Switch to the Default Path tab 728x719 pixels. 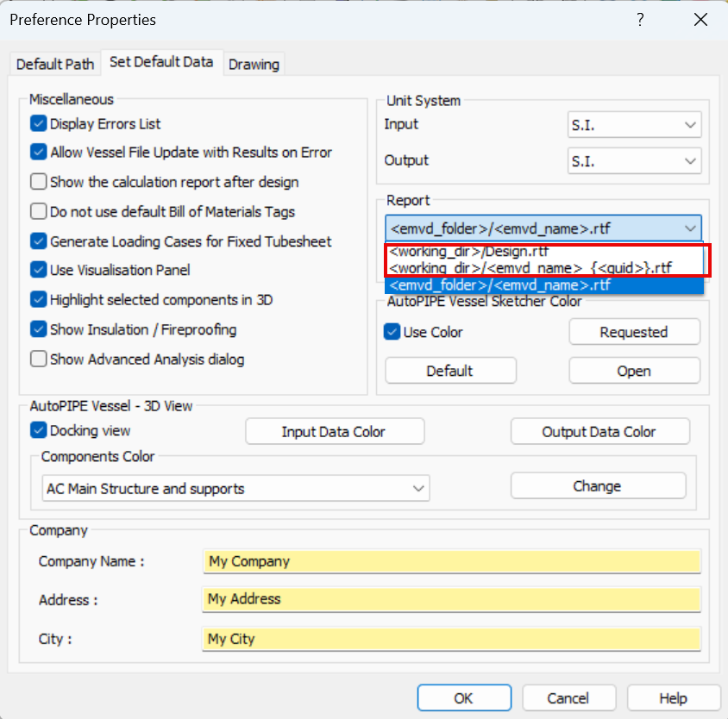[x=55, y=64]
